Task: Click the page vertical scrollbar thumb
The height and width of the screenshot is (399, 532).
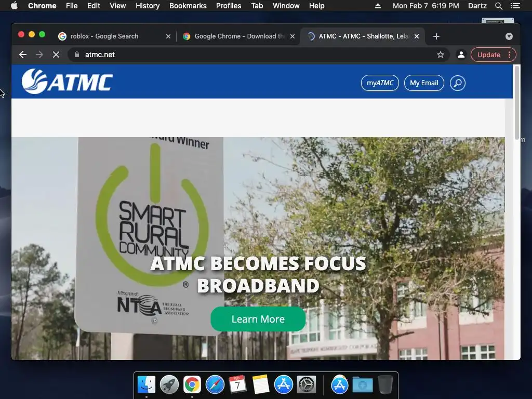Action: tap(516, 102)
